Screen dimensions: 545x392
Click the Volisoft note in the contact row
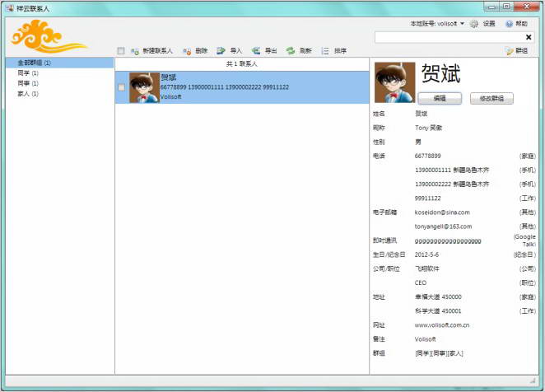[170, 96]
